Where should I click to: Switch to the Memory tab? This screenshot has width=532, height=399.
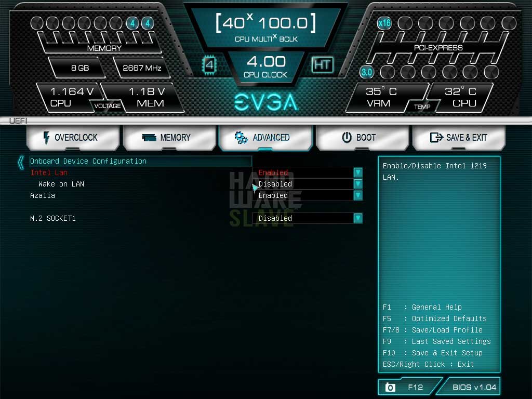pyautogui.click(x=169, y=137)
